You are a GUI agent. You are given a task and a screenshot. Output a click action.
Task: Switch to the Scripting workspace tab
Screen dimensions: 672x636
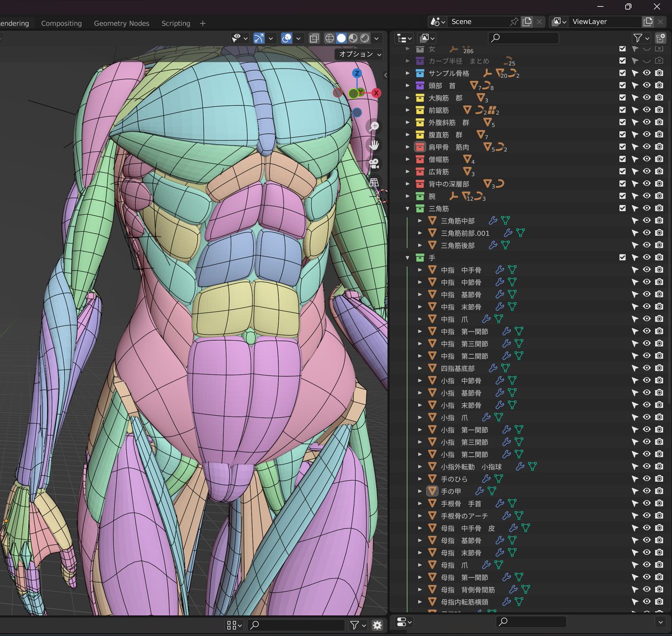click(176, 23)
